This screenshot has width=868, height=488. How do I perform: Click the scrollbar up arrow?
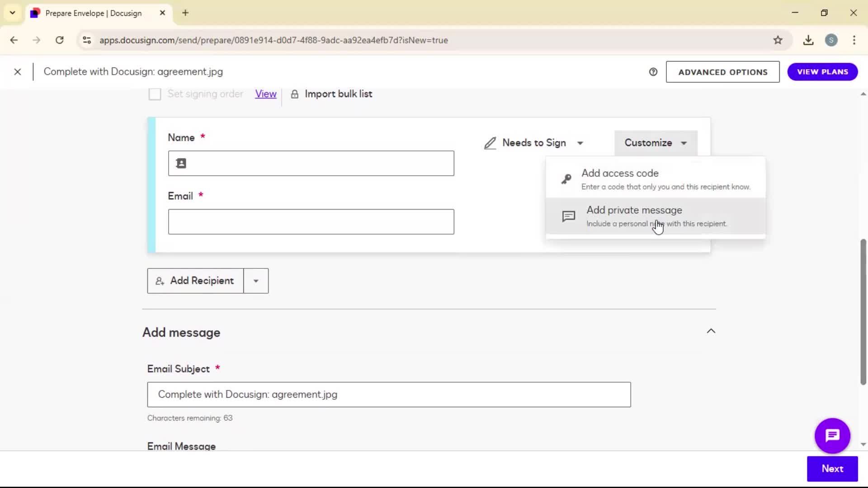pyautogui.click(x=863, y=94)
